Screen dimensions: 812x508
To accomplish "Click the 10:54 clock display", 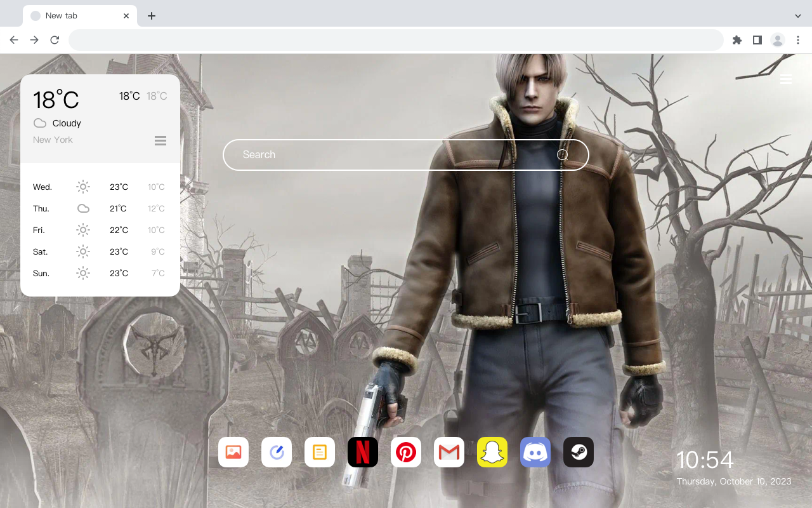I will [x=705, y=460].
